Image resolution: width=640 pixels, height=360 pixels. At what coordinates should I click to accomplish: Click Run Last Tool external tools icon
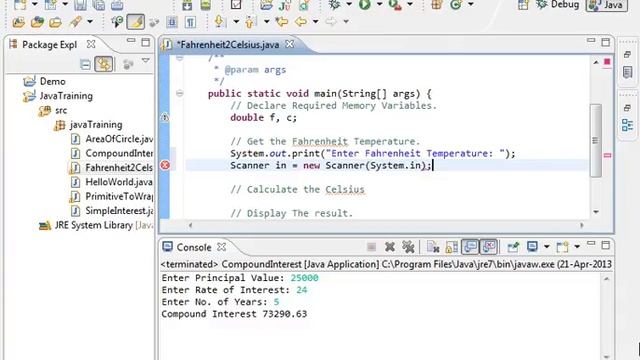395,5
